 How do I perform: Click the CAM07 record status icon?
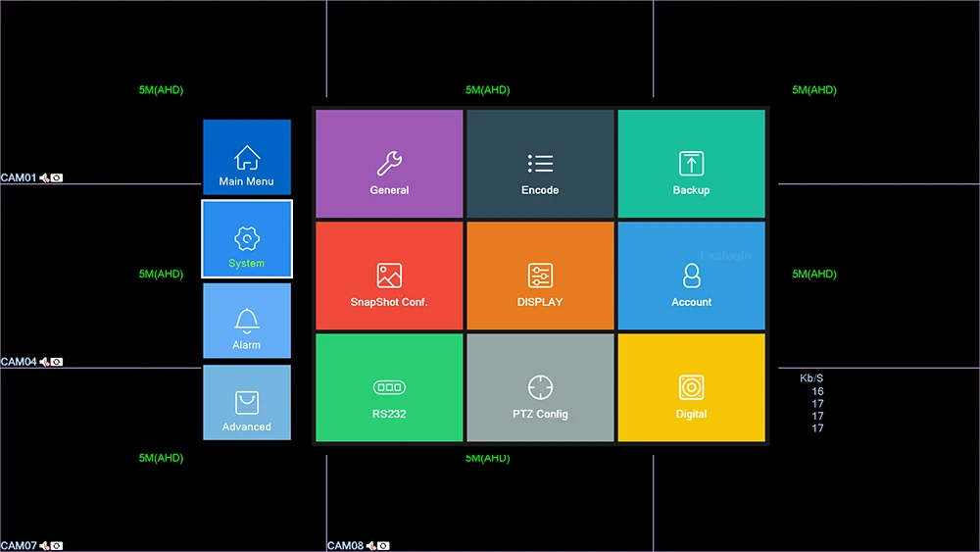57,546
